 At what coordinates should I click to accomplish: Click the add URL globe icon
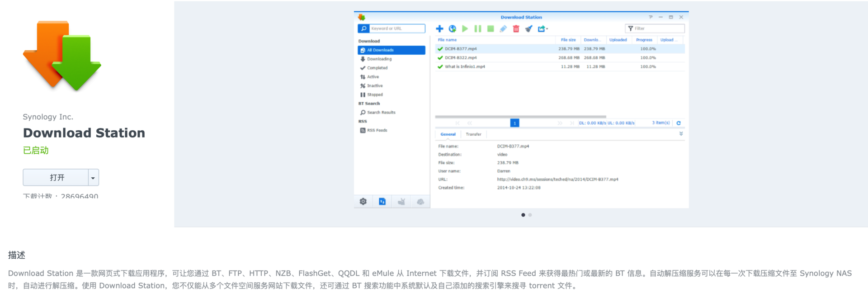pos(452,28)
